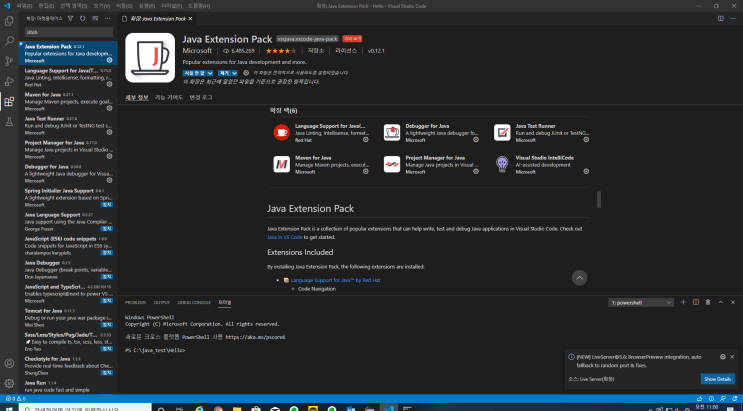
Task: Open the Feature Contributions tab
Action: pyautogui.click(x=169, y=97)
